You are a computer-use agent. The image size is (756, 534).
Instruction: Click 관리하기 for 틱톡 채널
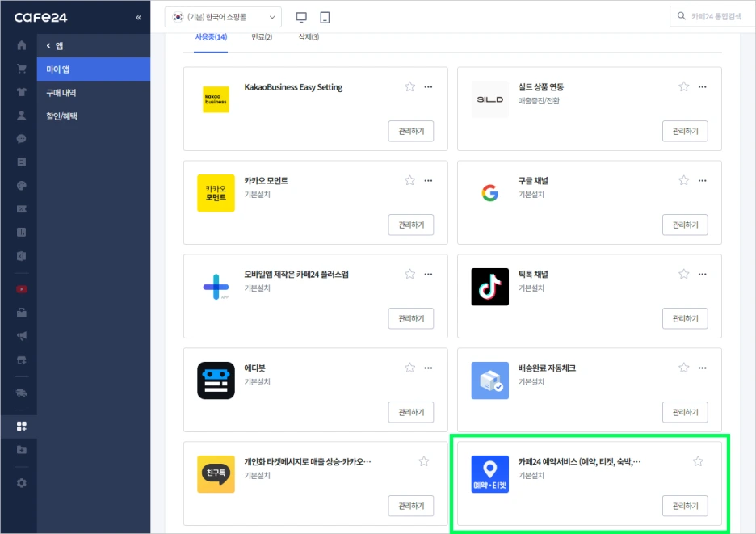point(685,318)
